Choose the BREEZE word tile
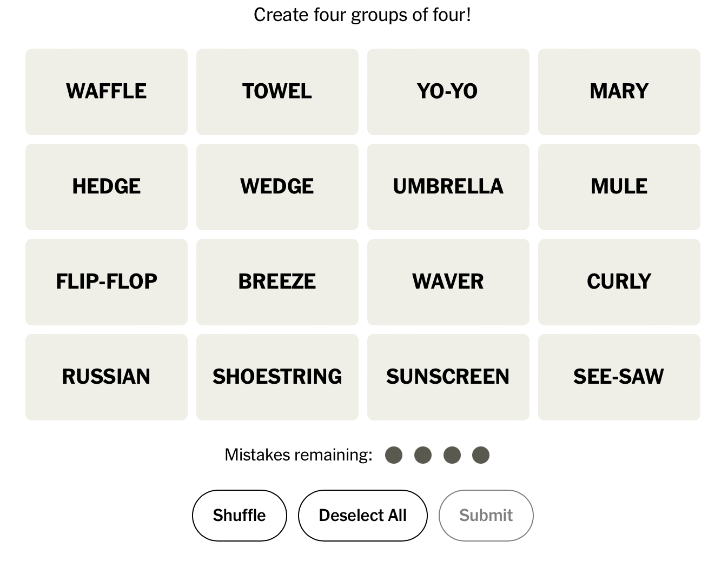The image size is (728, 561). [277, 282]
